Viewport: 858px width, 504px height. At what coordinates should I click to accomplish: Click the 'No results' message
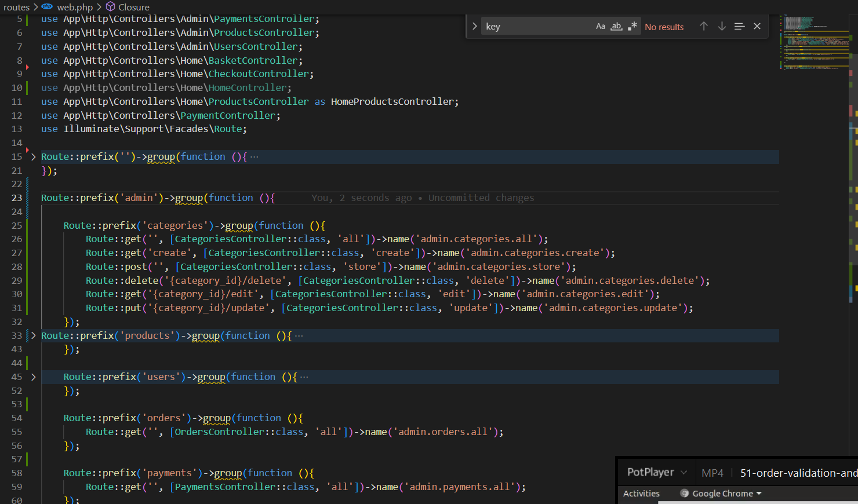coord(664,27)
